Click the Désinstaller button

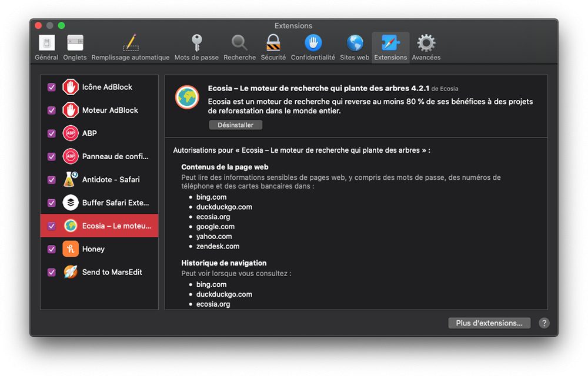pos(236,125)
